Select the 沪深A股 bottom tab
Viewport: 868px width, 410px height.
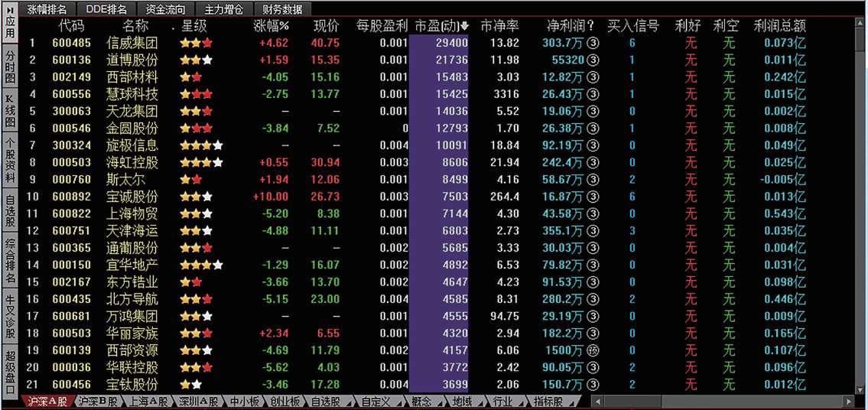(x=47, y=402)
